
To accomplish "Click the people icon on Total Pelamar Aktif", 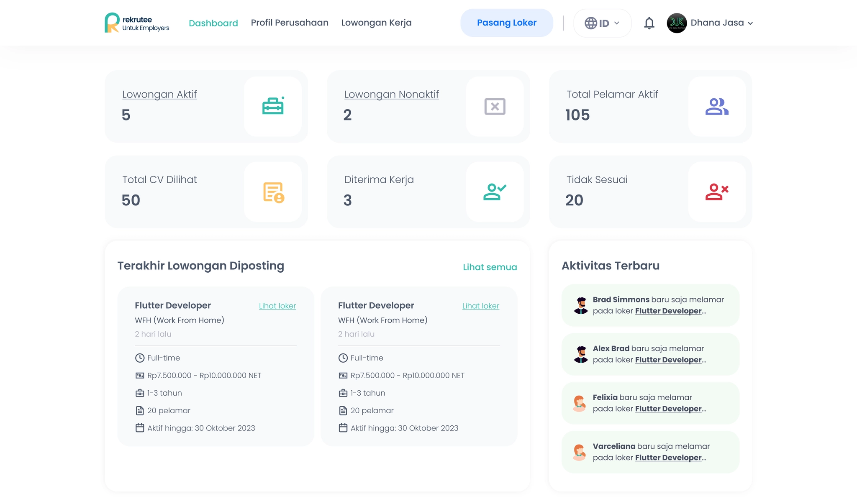I will (717, 106).
